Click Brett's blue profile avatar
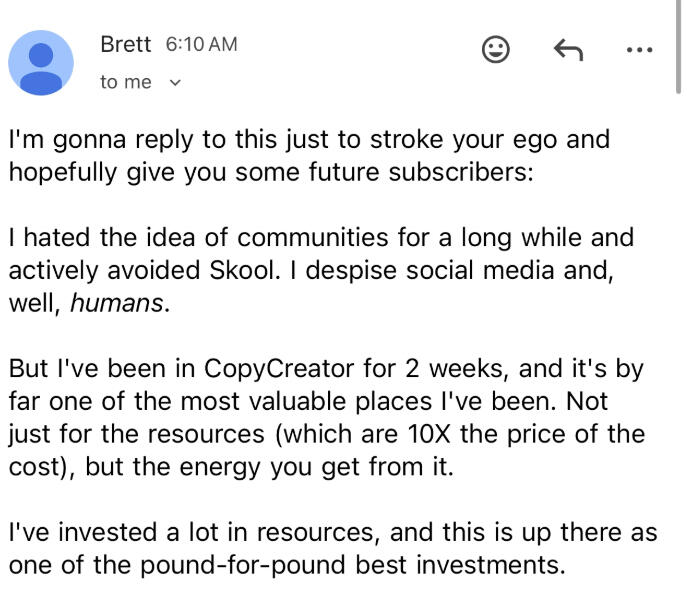This screenshot has height=608, width=687. coord(41,62)
